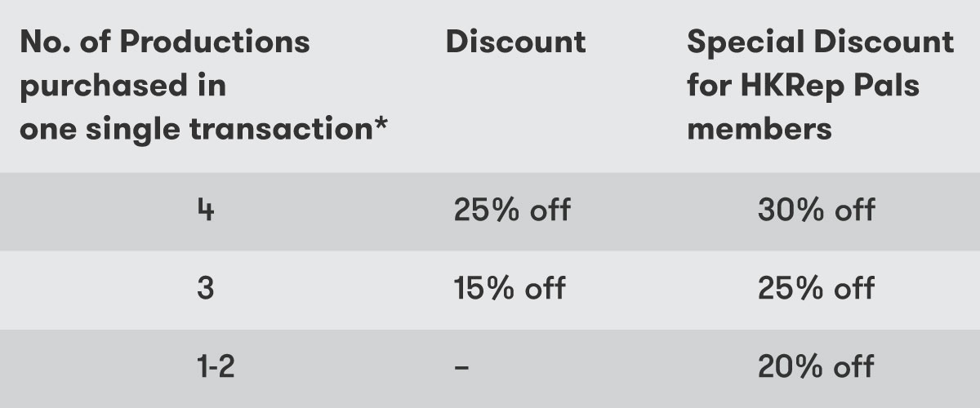Screen dimensions: 980x408
Task: Click the "one single transaction" header text
Action: [192, 129]
